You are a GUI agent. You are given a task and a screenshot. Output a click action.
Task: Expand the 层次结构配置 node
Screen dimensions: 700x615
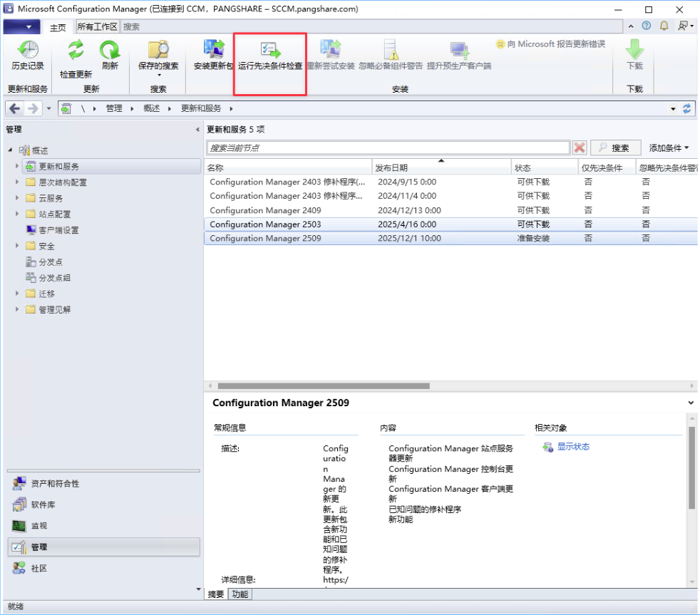[x=17, y=182]
